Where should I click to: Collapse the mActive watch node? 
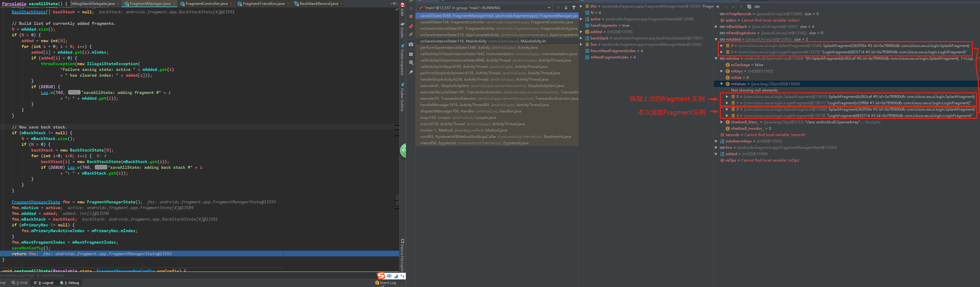pyautogui.click(x=716, y=58)
